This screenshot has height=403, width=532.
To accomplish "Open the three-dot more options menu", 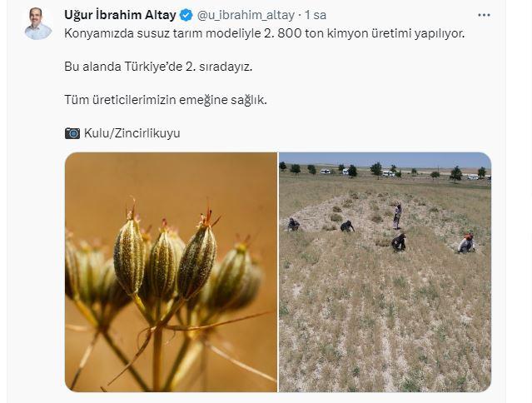I will point(484,15).
